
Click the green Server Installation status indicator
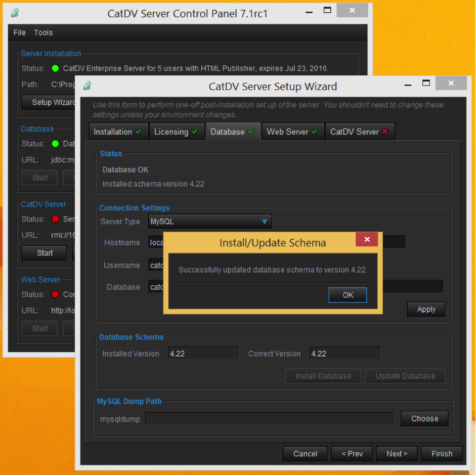pyautogui.click(x=55, y=68)
